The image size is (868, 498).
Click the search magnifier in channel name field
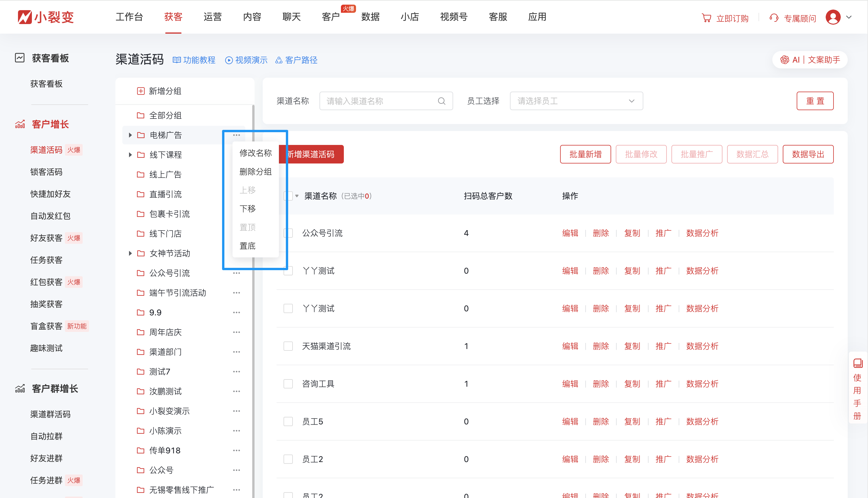point(442,101)
